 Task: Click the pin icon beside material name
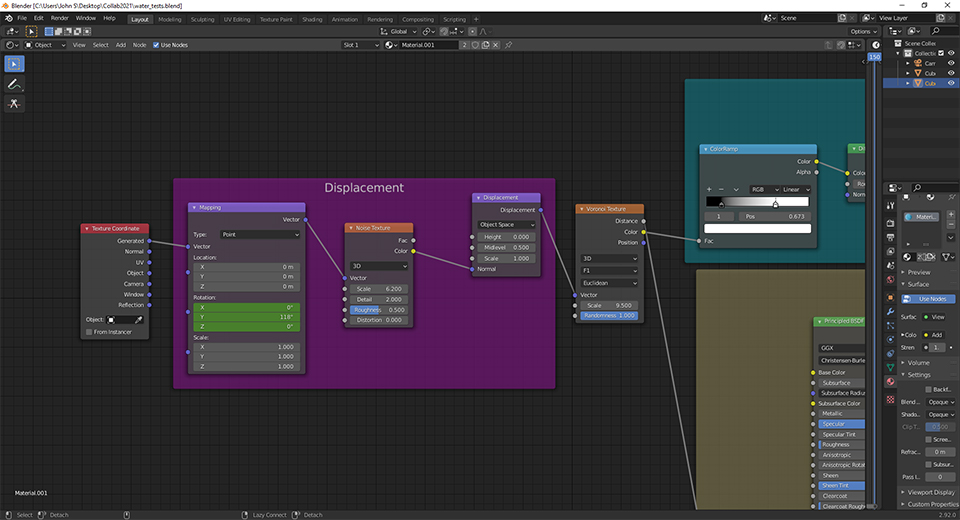click(x=508, y=45)
